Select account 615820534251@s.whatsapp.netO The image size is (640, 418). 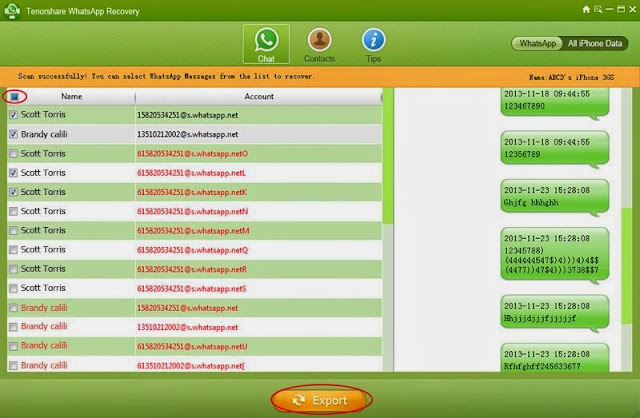click(192, 154)
